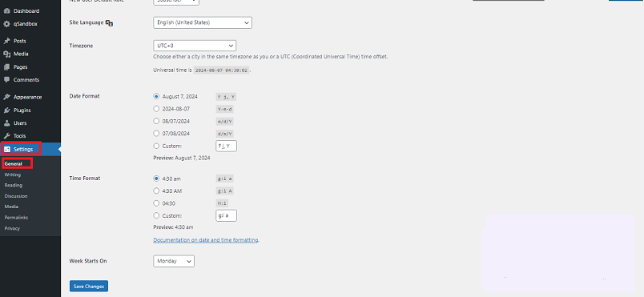Viewport: 644px width, 297px height.
Task: Click the Settings sliders icon
Action: coord(7,150)
